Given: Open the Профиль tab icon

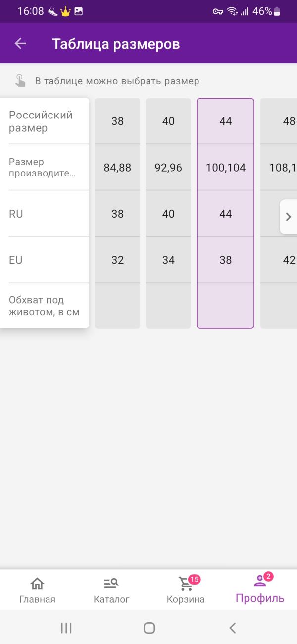Looking at the screenshot, I should click(260, 581).
